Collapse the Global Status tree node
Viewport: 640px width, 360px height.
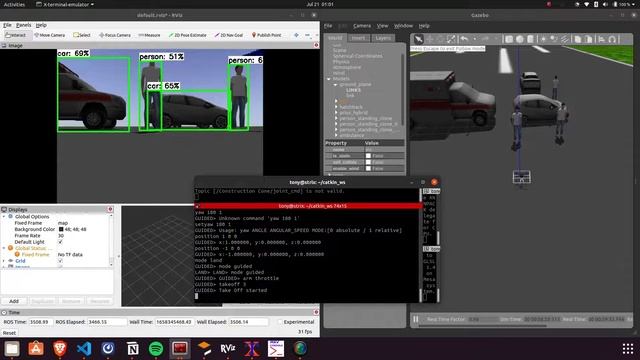pos(4,248)
